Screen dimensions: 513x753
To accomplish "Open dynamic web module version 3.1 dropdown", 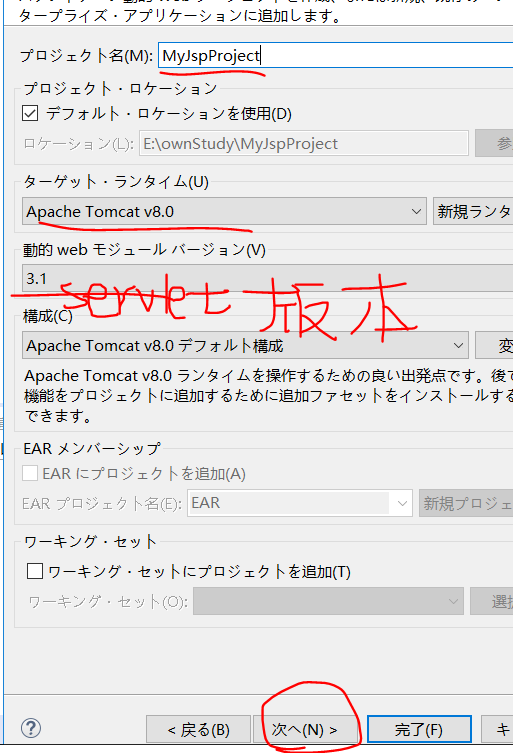I will (268, 278).
